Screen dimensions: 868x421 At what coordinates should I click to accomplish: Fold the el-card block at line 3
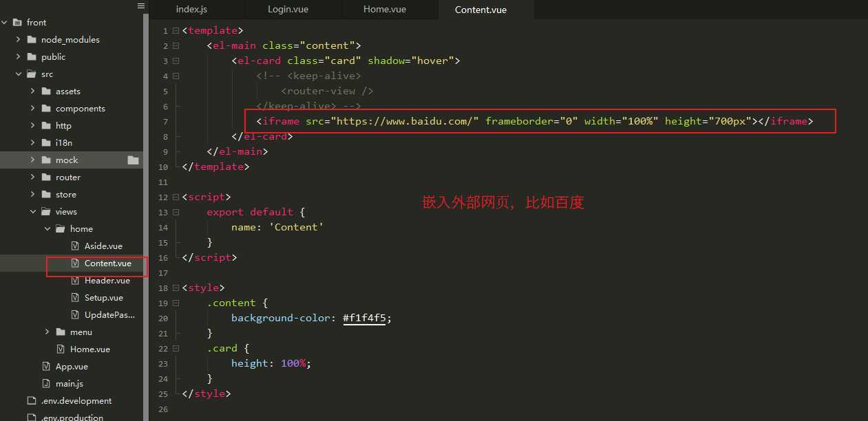(176, 61)
